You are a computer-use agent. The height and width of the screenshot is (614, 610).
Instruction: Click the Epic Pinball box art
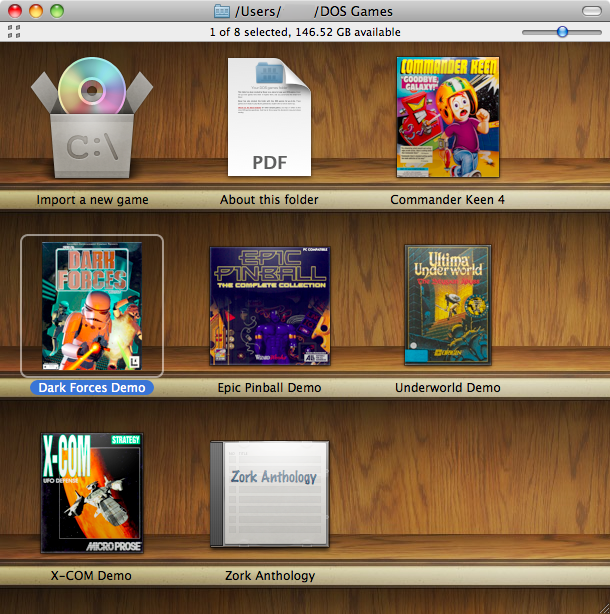tap(269, 305)
